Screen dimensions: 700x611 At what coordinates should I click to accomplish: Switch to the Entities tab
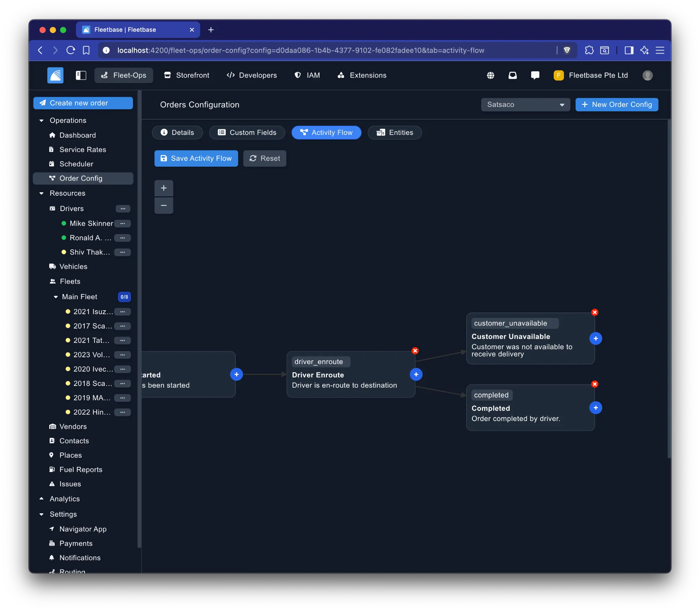[394, 133]
